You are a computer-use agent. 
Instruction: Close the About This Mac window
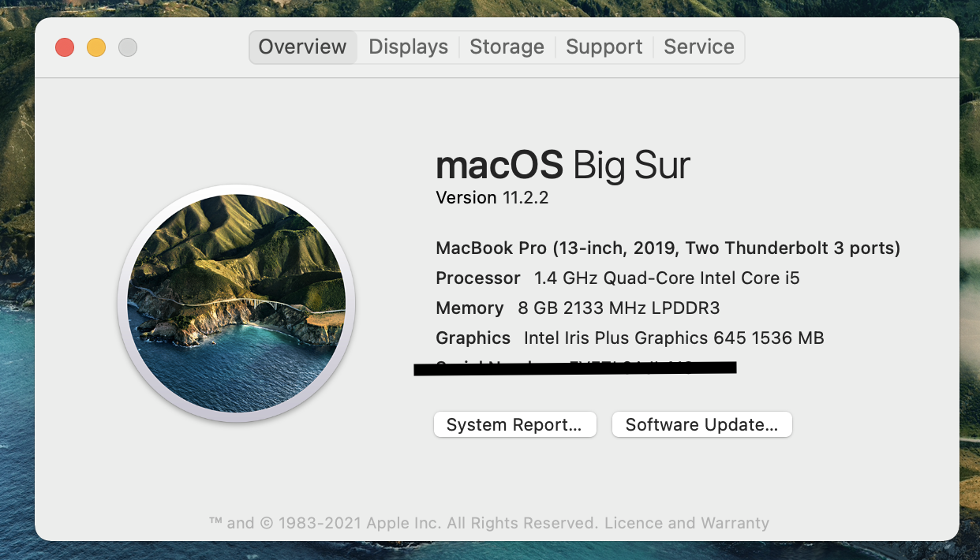(65, 47)
